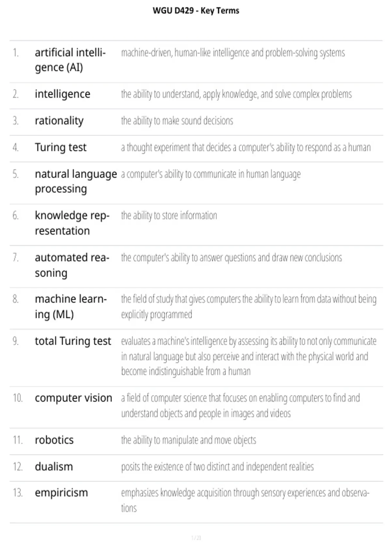The height and width of the screenshot is (556, 392).
Task: Select the 'rationality' term
Action: pos(59,121)
